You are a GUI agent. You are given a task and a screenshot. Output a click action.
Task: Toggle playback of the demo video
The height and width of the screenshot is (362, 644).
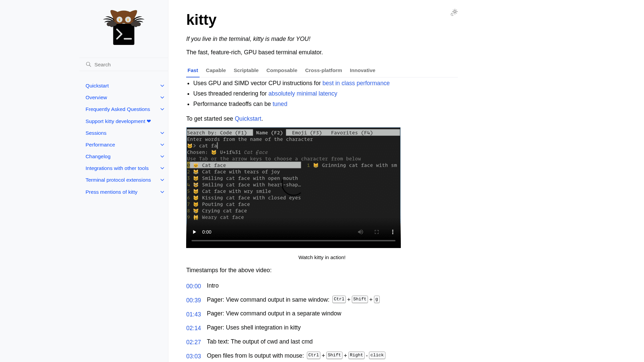tap(194, 232)
